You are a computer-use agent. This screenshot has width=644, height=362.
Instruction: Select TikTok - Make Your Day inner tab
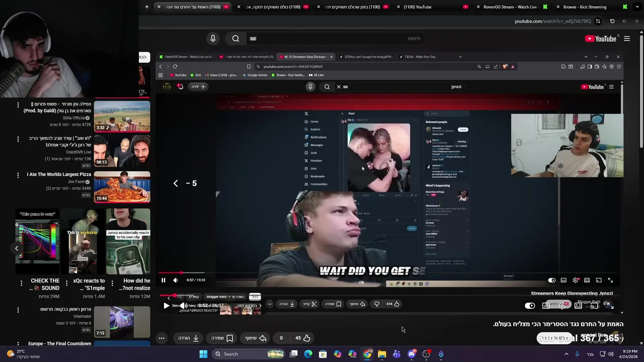423,57
